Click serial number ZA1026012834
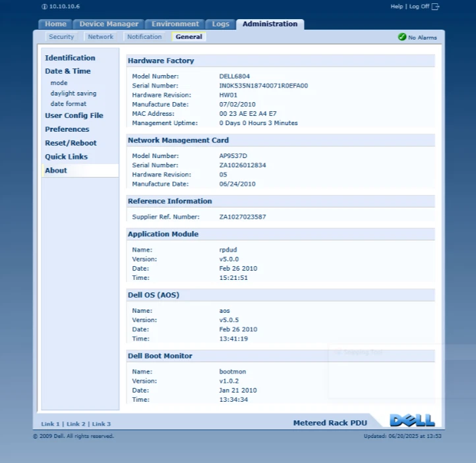Screen dimensions: 476x463 (x=243, y=165)
